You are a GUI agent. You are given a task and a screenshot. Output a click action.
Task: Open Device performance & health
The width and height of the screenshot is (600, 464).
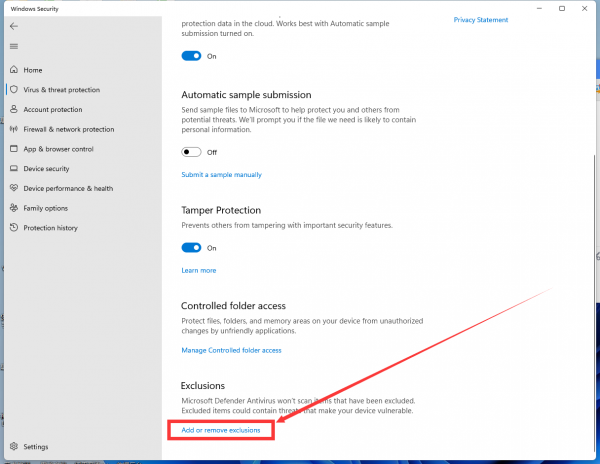pos(68,189)
